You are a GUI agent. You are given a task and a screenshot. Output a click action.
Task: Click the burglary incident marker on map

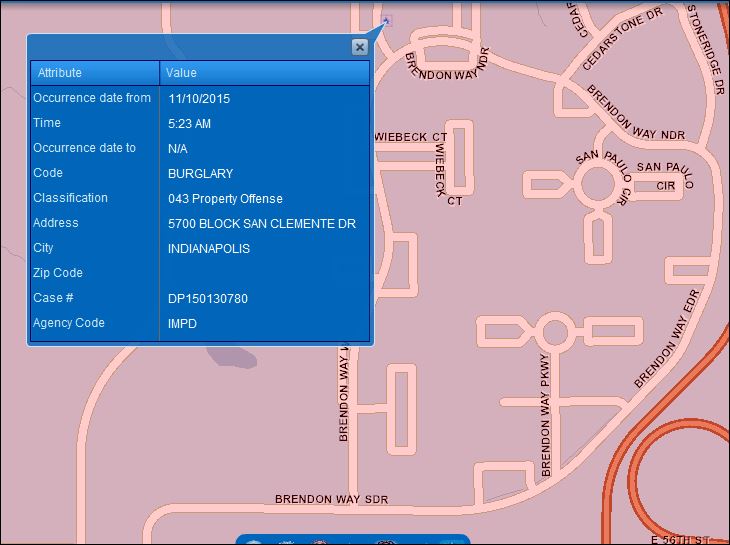(x=386, y=19)
